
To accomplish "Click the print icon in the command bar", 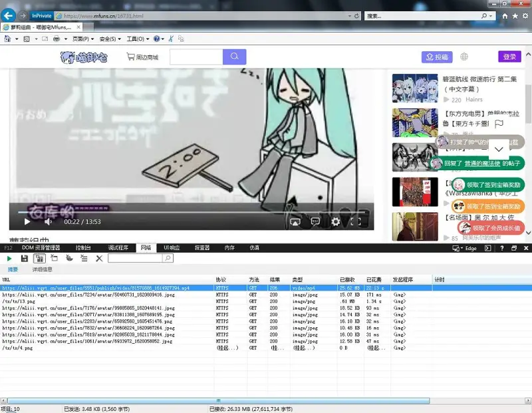I will click(x=57, y=39).
